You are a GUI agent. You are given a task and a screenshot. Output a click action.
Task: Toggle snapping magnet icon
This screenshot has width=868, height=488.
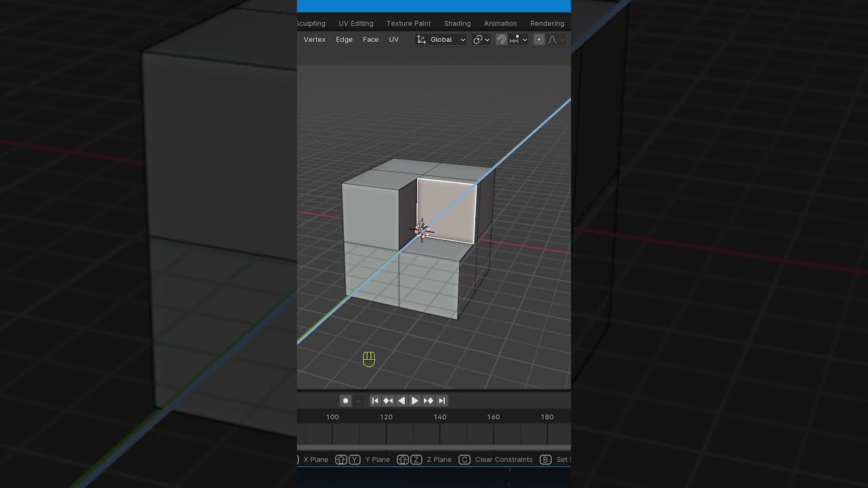coord(501,39)
